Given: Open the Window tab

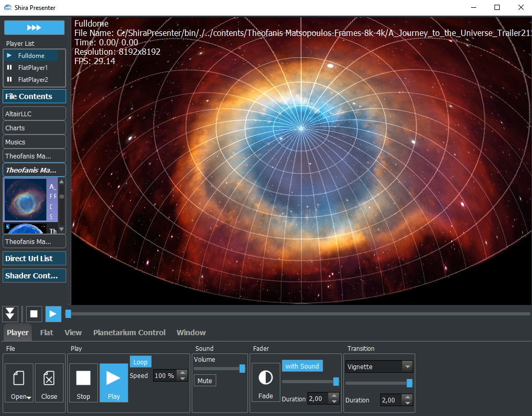Looking at the screenshot, I should pyautogui.click(x=191, y=333).
